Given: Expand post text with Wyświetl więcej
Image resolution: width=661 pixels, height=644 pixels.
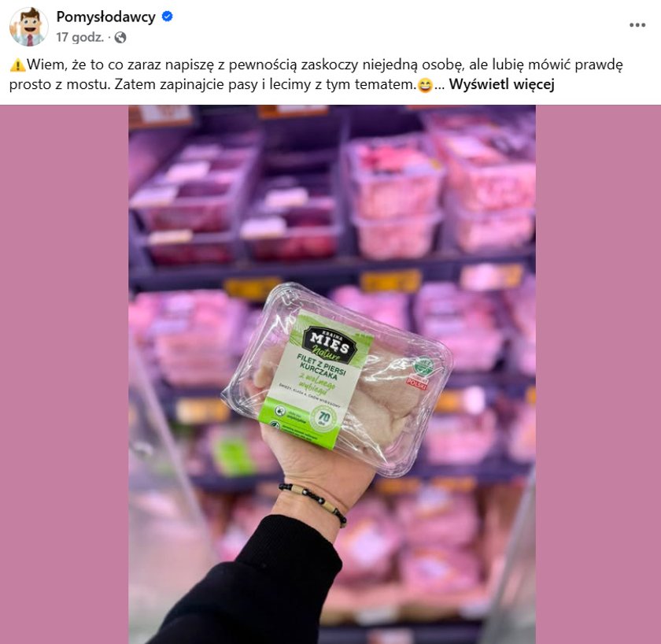Looking at the screenshot, I should [501, 84].
